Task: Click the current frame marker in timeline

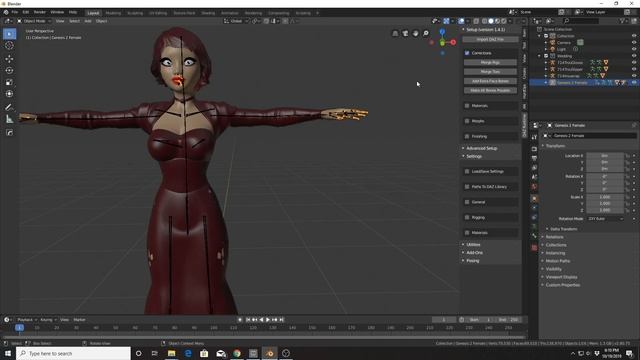Action: pyautogui.click(x=19, y=327)
